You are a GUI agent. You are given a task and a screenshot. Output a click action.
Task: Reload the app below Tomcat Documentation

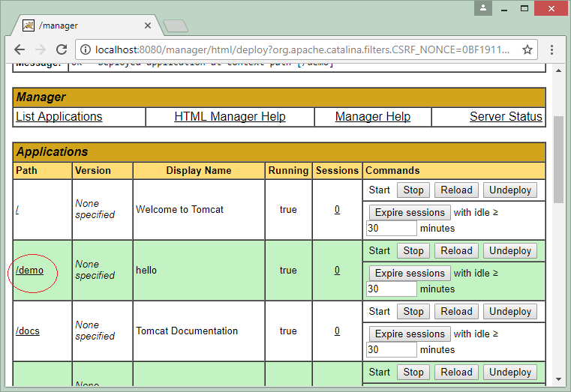456,373
